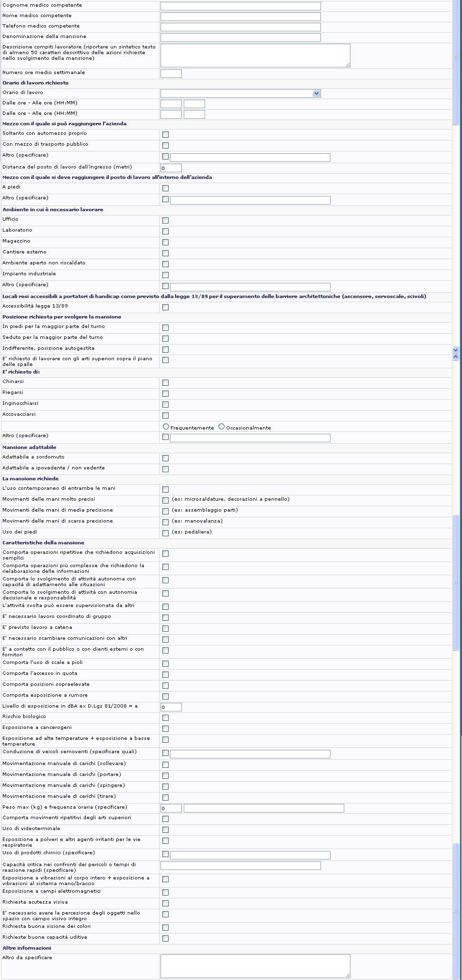462x980 pixels.
Task: Click the Numero ore medio settimanale field
Action: click(171, 74)
